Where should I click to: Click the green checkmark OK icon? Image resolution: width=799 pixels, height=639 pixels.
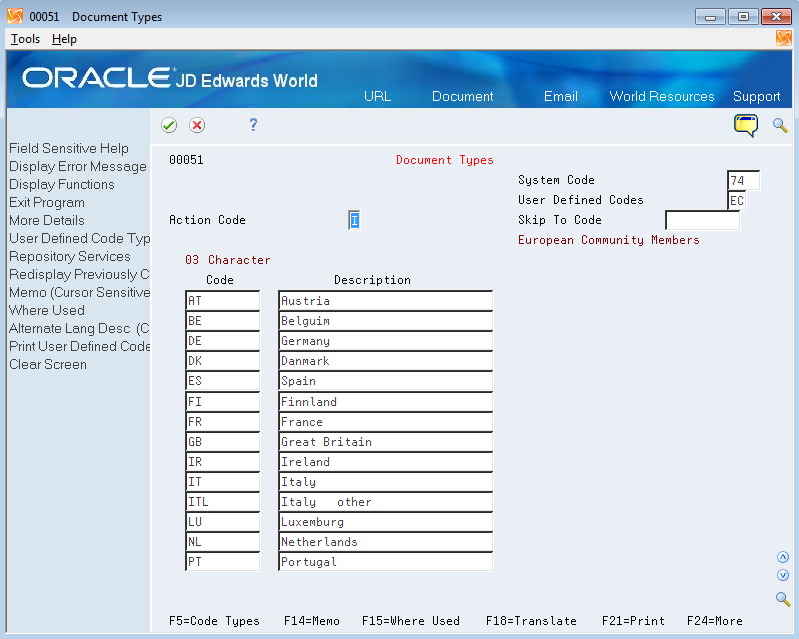point(169,125)
